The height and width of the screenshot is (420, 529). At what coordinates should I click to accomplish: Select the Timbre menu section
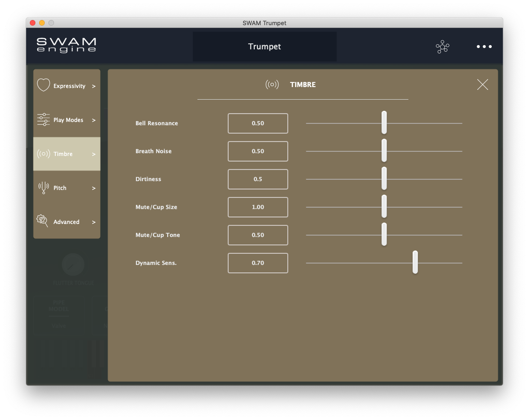[67, 154]
